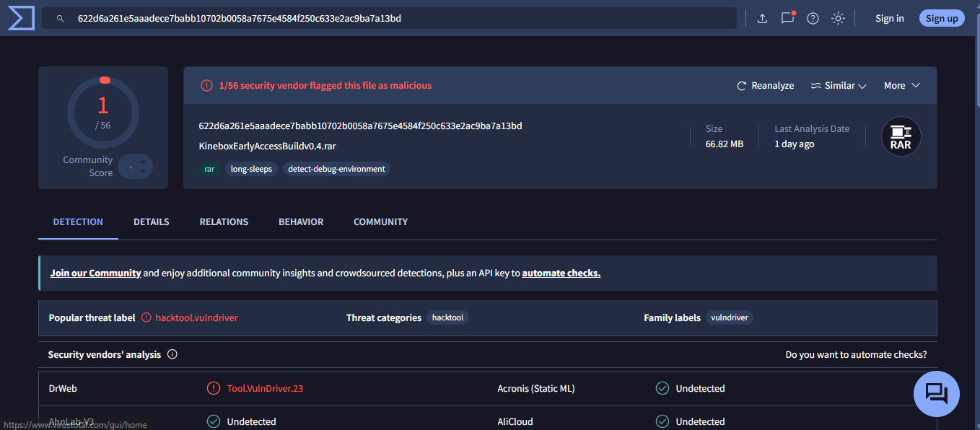The width and height of the screenshot is (980, 430).
Task: Click the threat label warning icon
Action: pyautogui.click(x=146, y=317)
